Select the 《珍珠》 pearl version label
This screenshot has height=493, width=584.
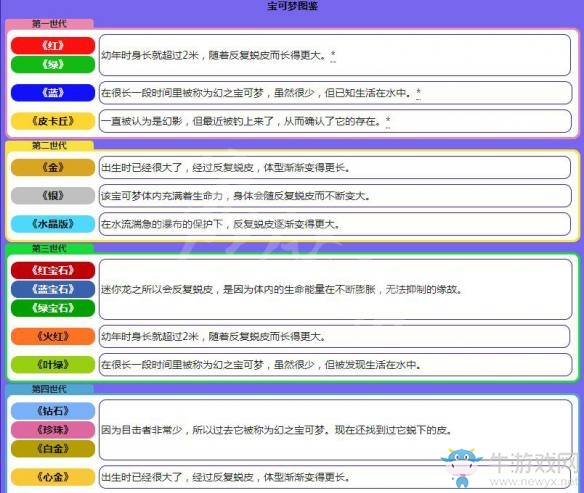coord(53,430)
